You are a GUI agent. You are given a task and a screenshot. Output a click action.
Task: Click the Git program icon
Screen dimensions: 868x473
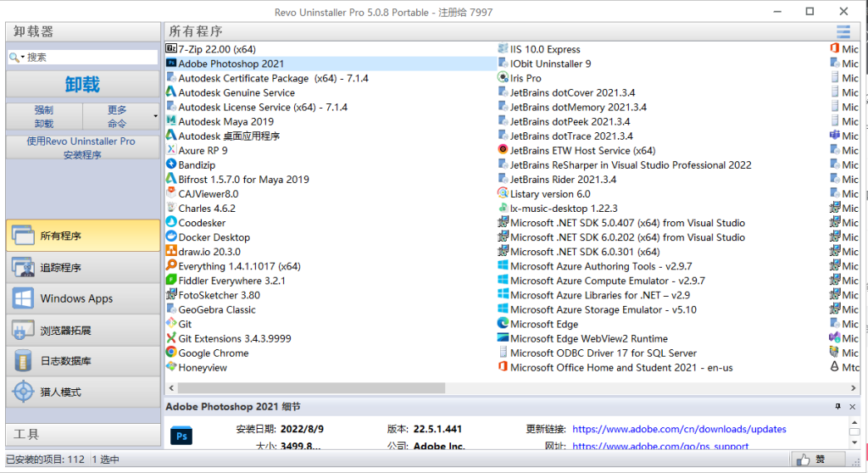(171, 323)
